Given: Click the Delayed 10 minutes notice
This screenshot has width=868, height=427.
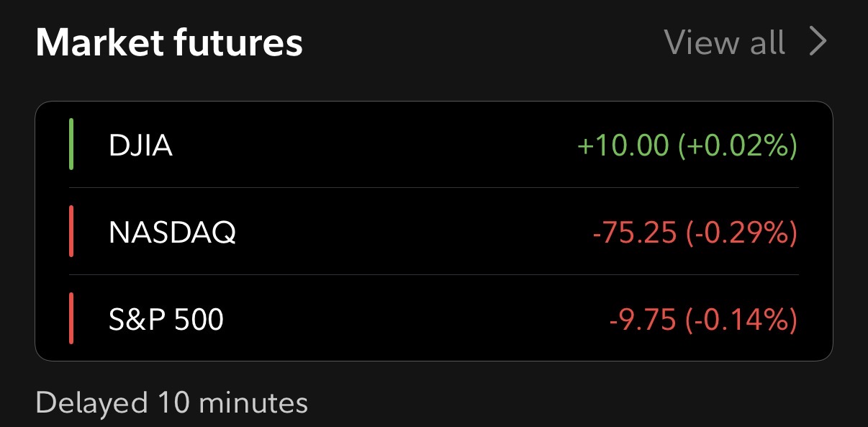Looking at the screenshot, I should tap(171, 403).
